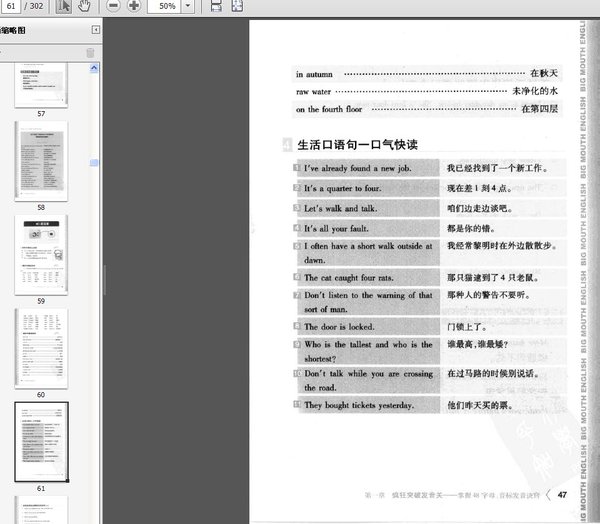Collapse the thumbnails panel with arrow button

(x=96, y=30)
